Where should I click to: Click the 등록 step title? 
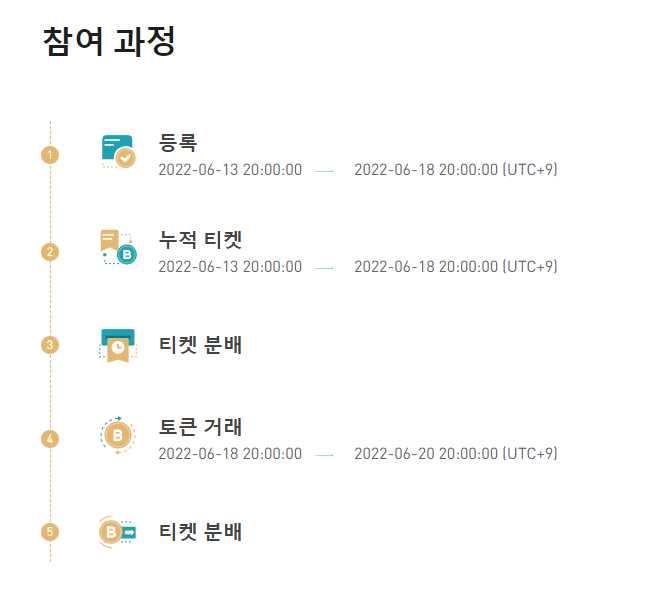click(x=178, y=142)
